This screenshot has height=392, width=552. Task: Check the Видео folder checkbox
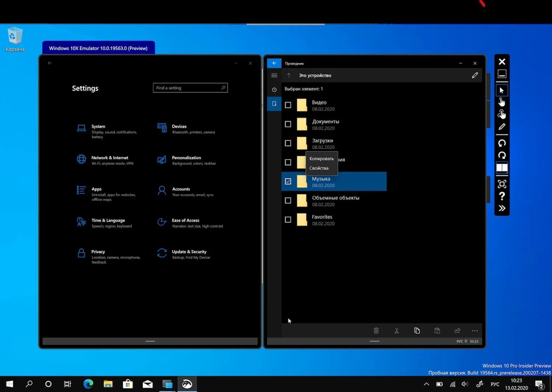pyautogui.click(x=288, y=105)
